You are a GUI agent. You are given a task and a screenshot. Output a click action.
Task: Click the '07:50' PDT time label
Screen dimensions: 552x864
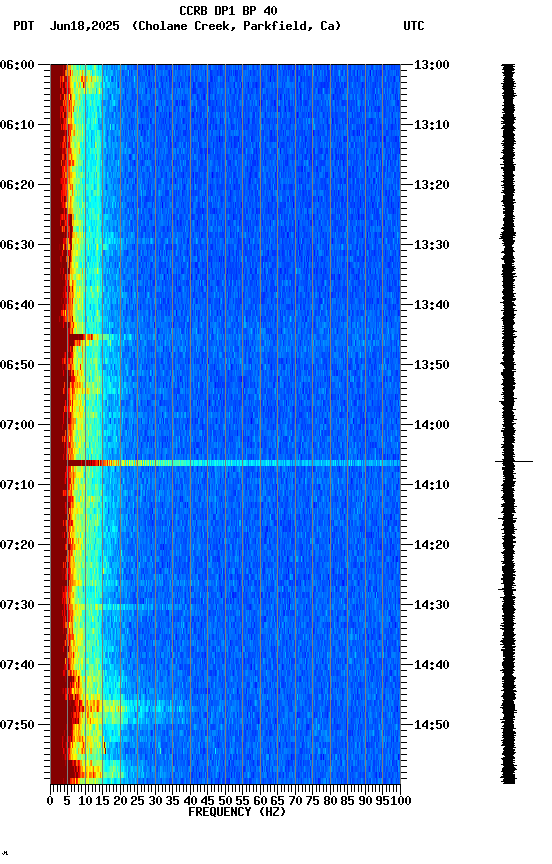[x=17, y=725]
